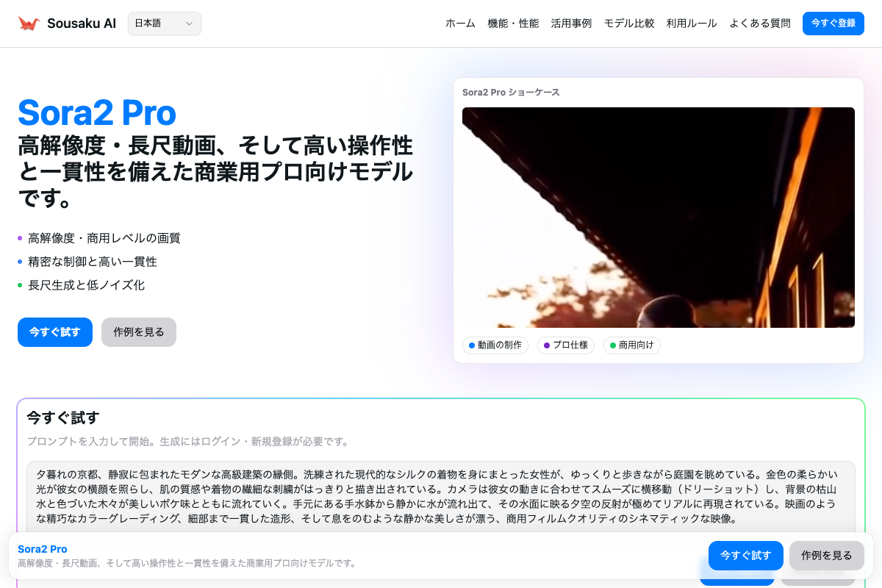Image resolution: width=882 pixels, height=588 pixels.
Task: Click the Sora2 Pro title in sticky bar
Action: coord(43,549)
